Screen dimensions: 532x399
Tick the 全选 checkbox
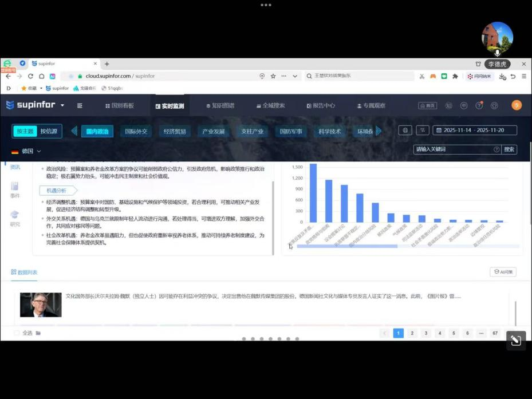[x=17, y=333]
